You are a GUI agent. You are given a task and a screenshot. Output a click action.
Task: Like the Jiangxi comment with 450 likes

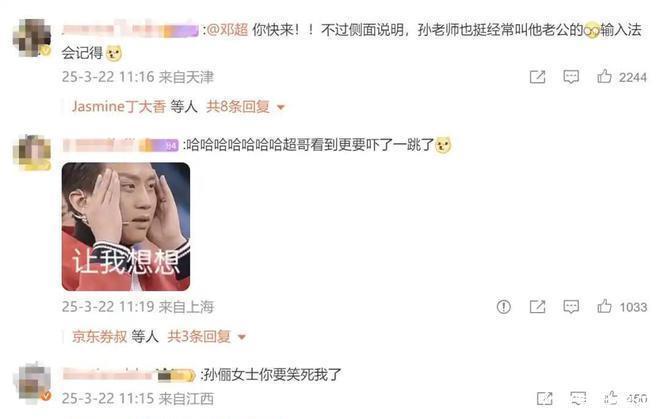click(x=611, y=398)
